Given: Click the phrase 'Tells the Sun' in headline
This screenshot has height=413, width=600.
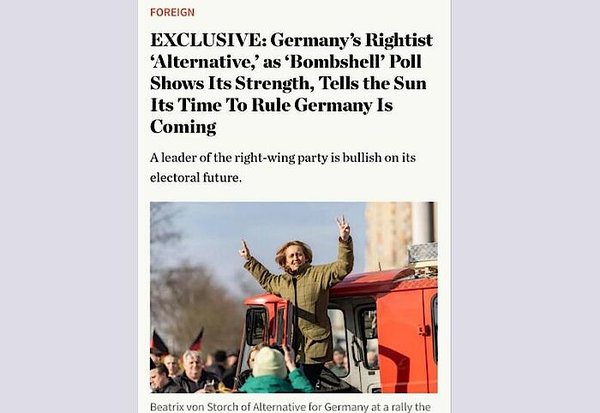Looking at the screenshot, I should pyautogui.click(x=372, y=83).
